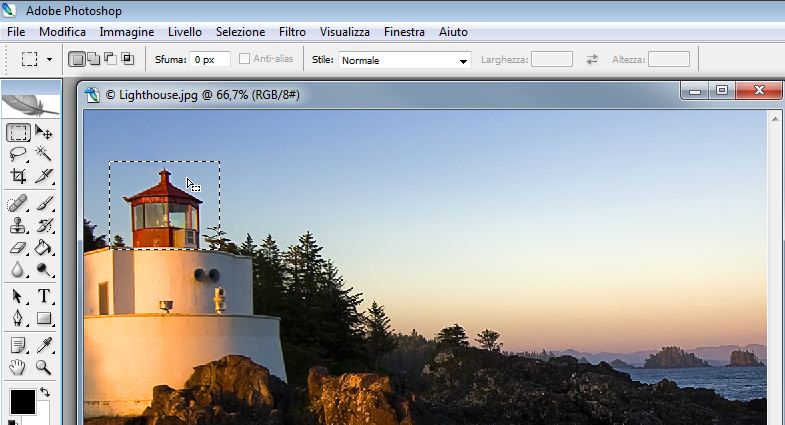Set New Selection mode
This screenshot has width=785, height=425.
click(x=77, y=59)
